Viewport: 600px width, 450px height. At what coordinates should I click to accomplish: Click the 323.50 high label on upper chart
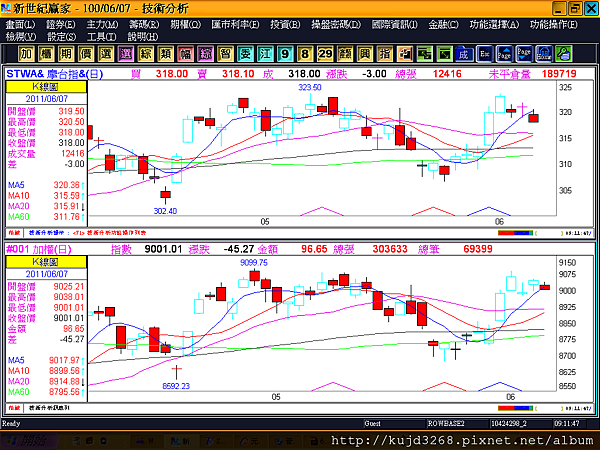click(310, 87)
